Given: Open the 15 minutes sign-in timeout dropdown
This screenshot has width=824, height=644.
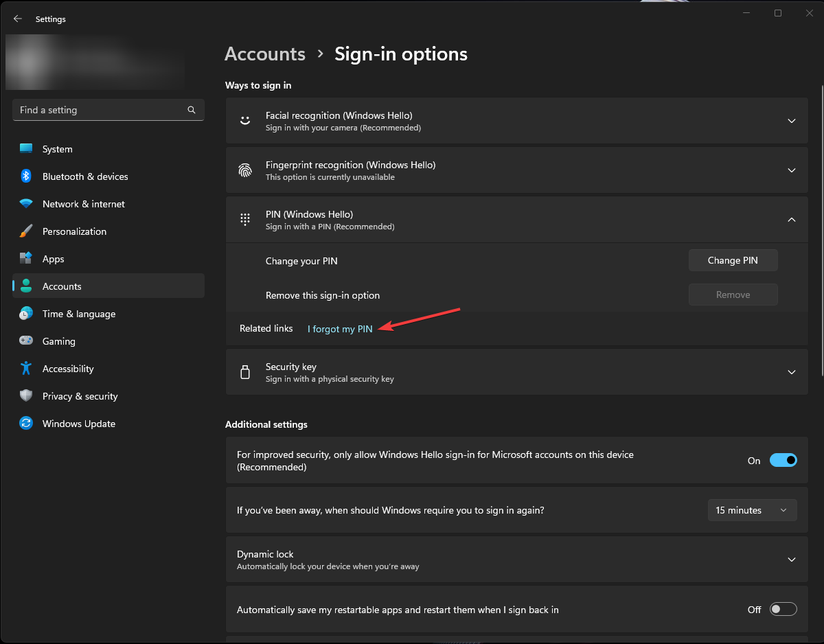Looking at the screenshot, I should [752, 510].
